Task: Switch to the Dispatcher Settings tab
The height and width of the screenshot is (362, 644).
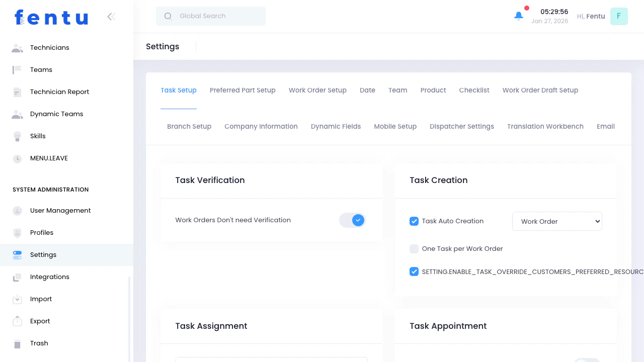Action: tap(461, 126)
